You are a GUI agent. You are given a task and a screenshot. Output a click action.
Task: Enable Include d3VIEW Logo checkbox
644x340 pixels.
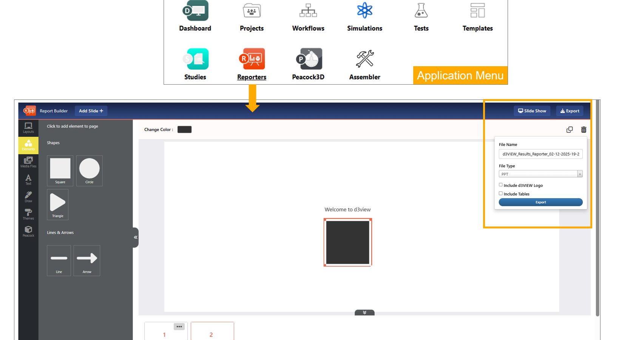[x=501, y=185]
